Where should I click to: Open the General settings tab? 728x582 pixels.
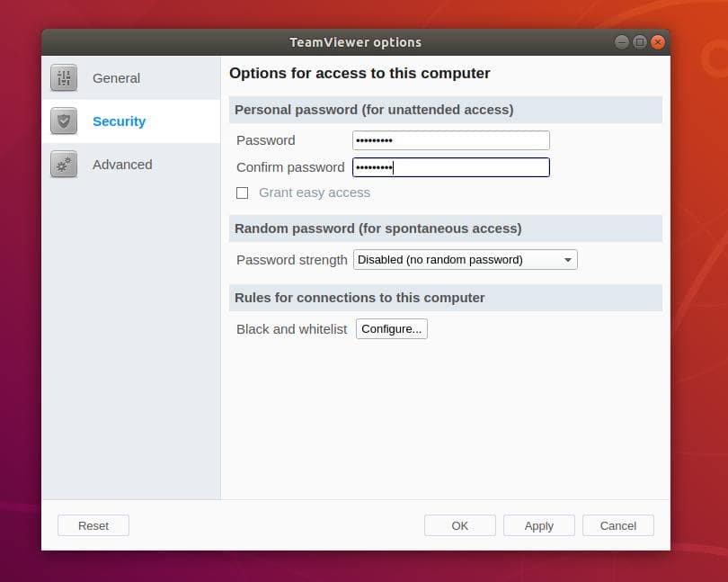click(x=131, y=78)
